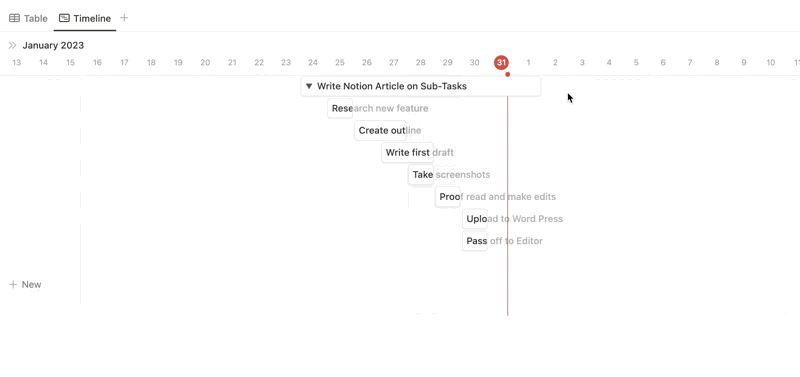800x377 pixels.
Task: Switch to the Table tab
Action: point(29,18)
